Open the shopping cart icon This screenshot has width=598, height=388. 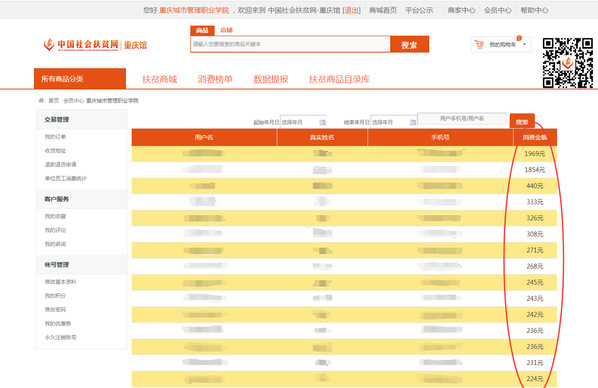479,45
